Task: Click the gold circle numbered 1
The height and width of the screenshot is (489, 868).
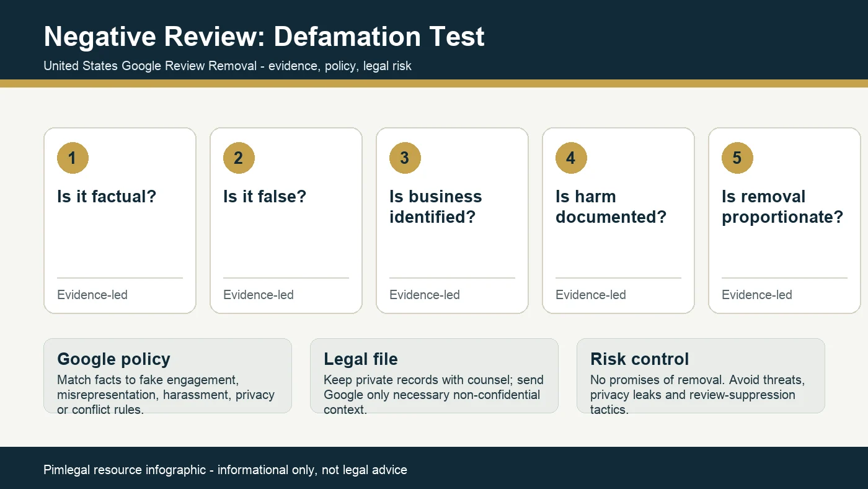Action: pos(73,158)
